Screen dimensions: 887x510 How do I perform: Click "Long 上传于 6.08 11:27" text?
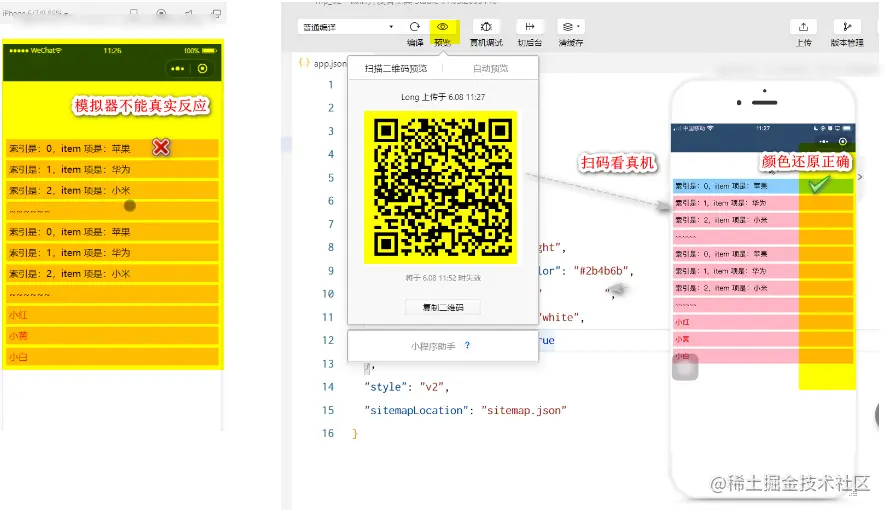[x=443, y=97]
